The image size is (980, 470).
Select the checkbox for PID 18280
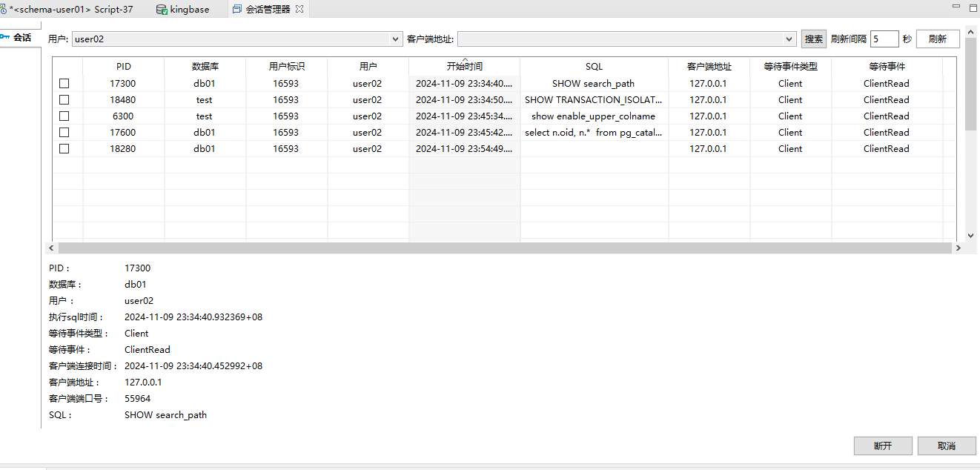tap(64, 149)
